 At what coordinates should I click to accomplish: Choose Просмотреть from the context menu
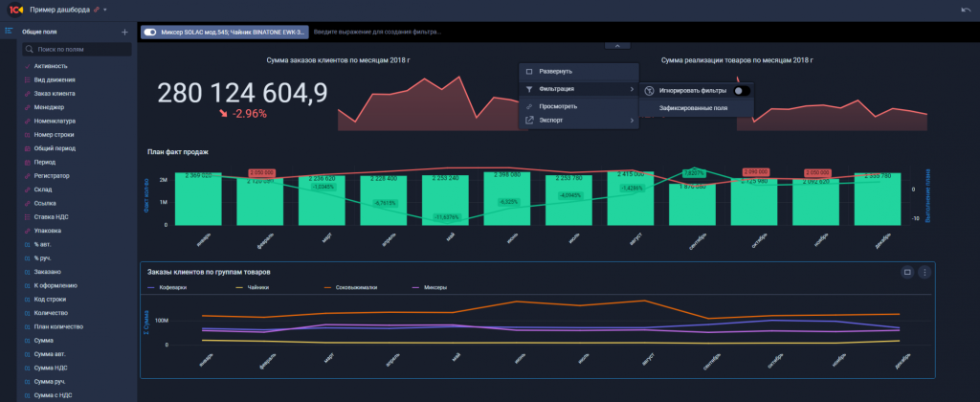coord(558,105)
